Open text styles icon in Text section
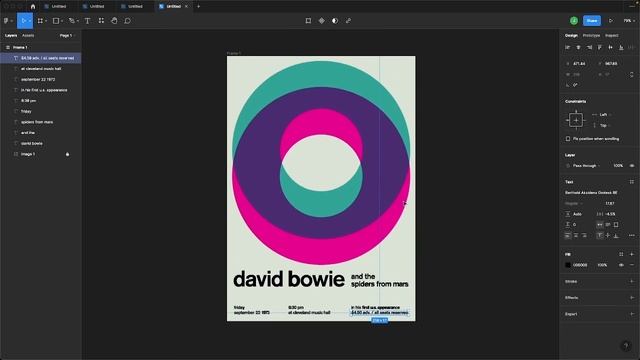This screenshot has width=640, height=360. (x=631, y=182)
